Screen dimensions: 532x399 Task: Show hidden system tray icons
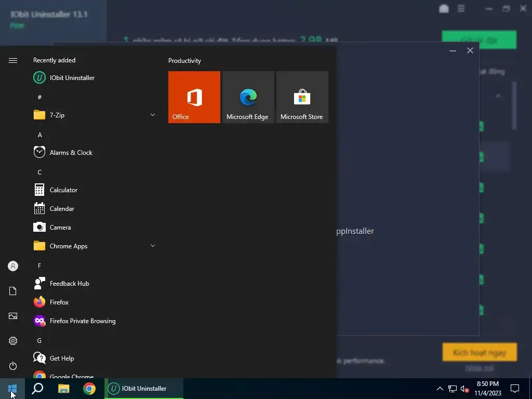(x=440, y=389)
